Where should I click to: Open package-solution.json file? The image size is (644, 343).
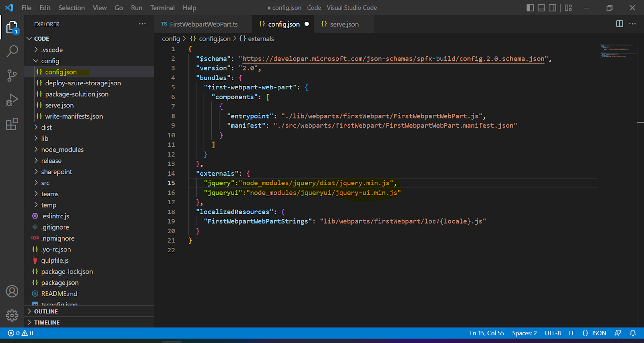coord(89,94)
